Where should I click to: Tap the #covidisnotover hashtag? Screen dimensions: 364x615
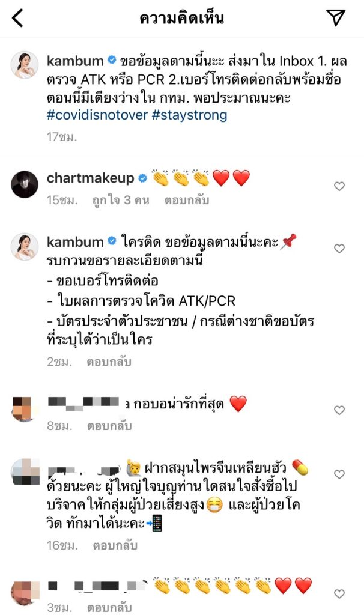[x=97, y=115]
